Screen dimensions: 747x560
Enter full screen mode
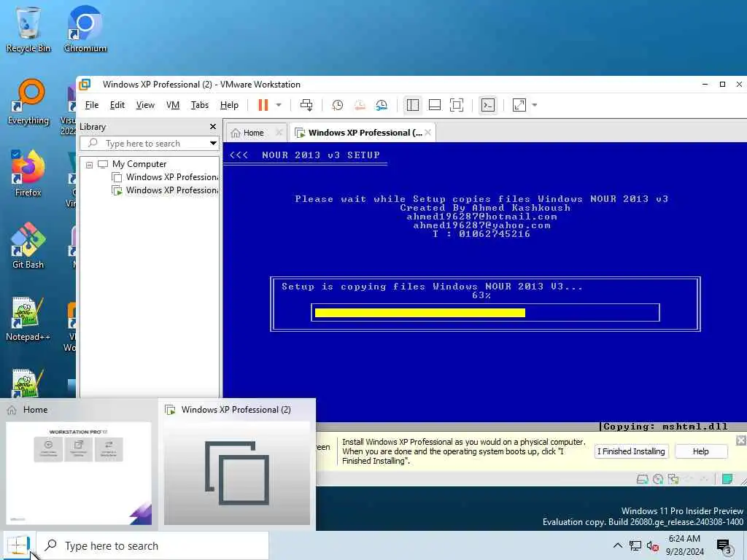(x=457, y=105)
